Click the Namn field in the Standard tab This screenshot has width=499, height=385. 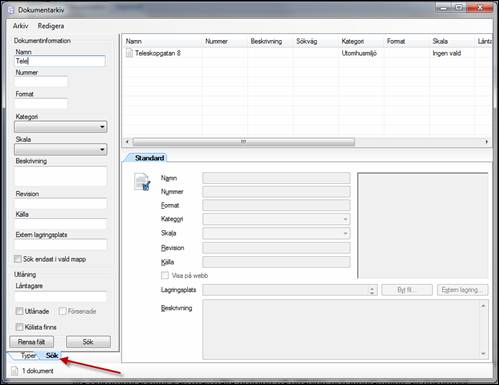pos(276,178)
